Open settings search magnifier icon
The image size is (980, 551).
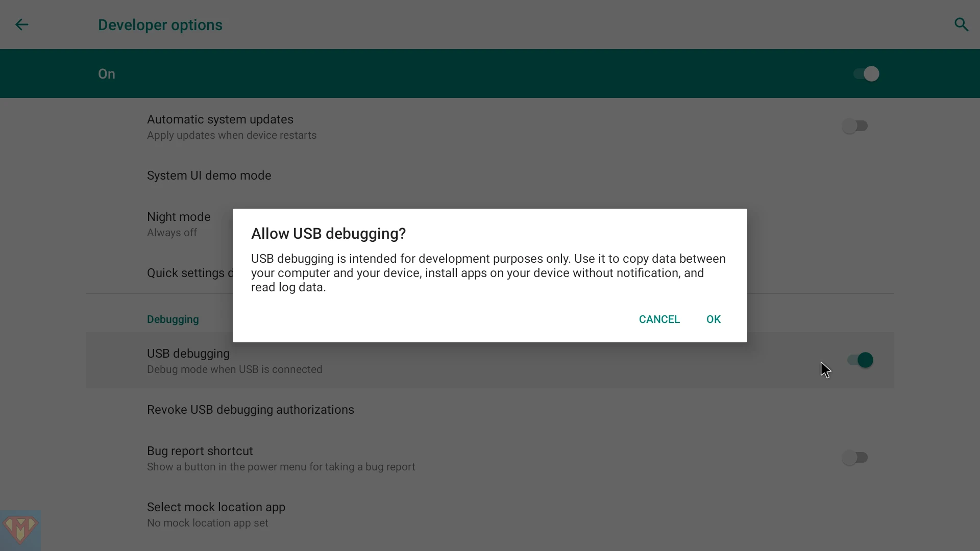[961, 24]
